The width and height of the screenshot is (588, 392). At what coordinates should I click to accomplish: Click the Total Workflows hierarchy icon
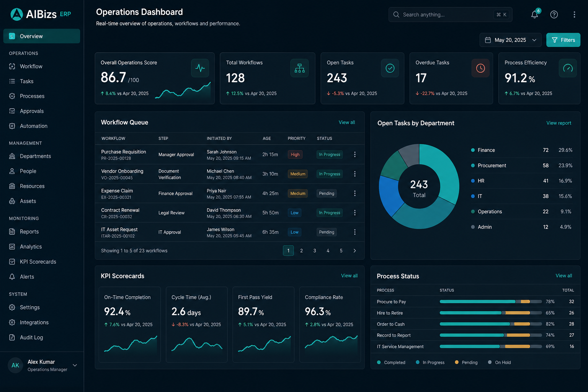point(299,68)
